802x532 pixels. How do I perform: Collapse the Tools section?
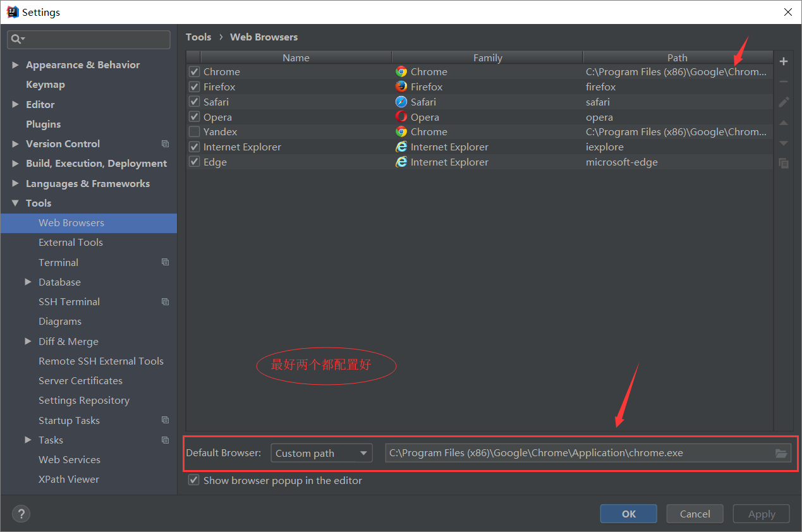tap(15, 203)
